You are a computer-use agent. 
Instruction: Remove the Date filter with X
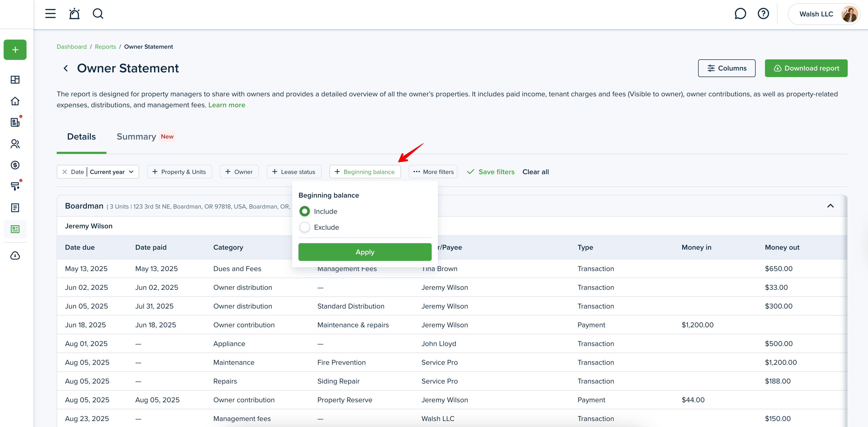click(65, 172)
